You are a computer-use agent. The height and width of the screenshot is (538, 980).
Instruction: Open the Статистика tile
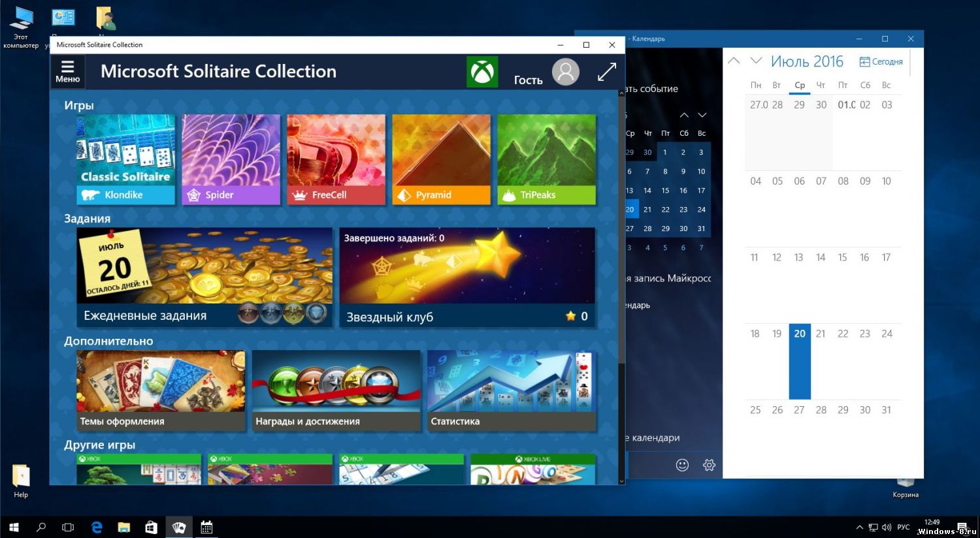[x=512, y=390]
